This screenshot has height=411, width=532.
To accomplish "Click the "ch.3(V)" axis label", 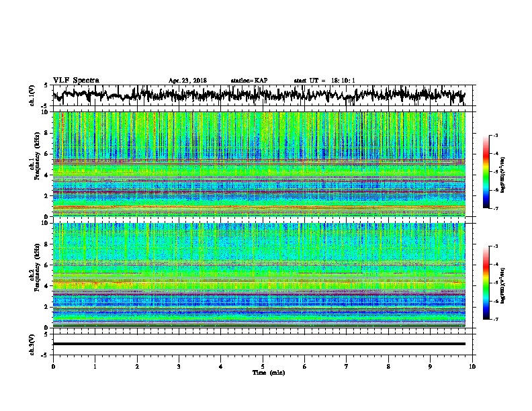I will coord(32,345).
